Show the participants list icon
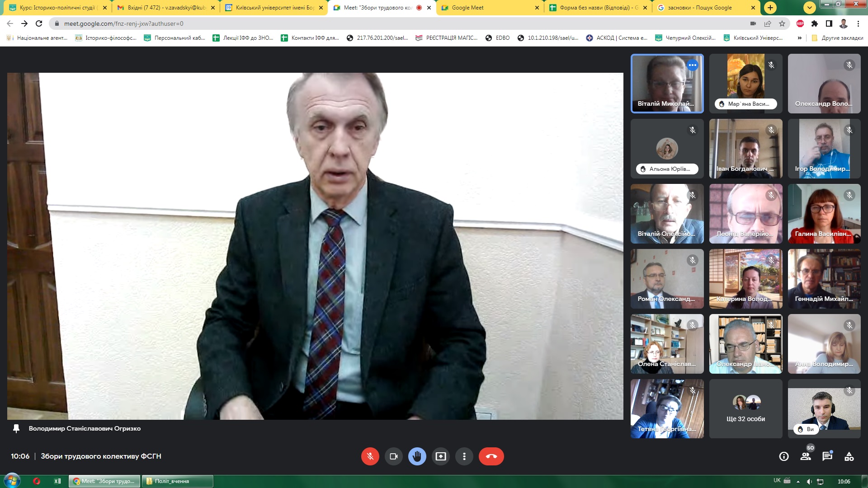 (806, 456)
